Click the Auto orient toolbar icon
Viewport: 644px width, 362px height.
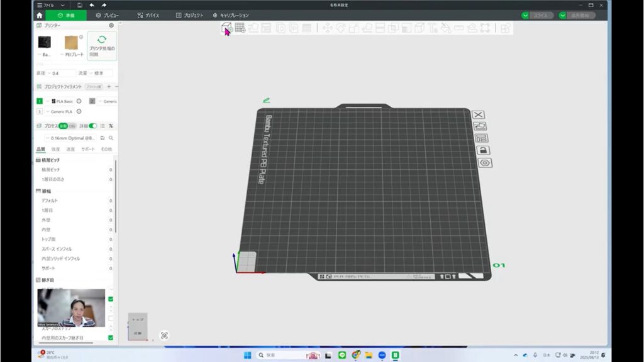click(253, 28)
